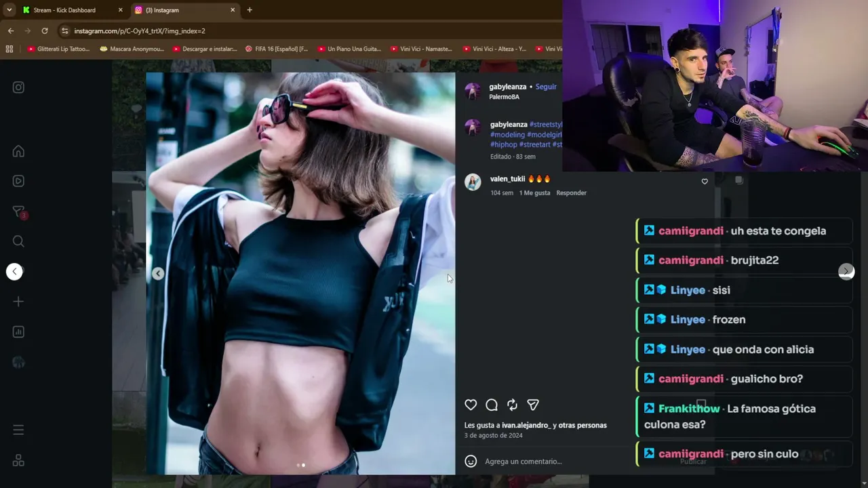Click gabyleanza's avatar beside the caption
Image resolution: width=868 pixels, height=488 pixels.
[x=473, y=127]
